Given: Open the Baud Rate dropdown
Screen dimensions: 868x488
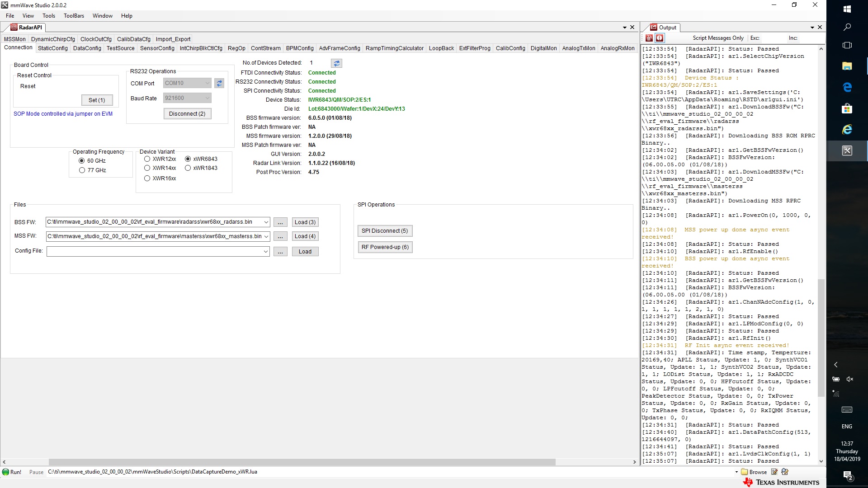Looking at the screenshot, I should click(187, 98).
